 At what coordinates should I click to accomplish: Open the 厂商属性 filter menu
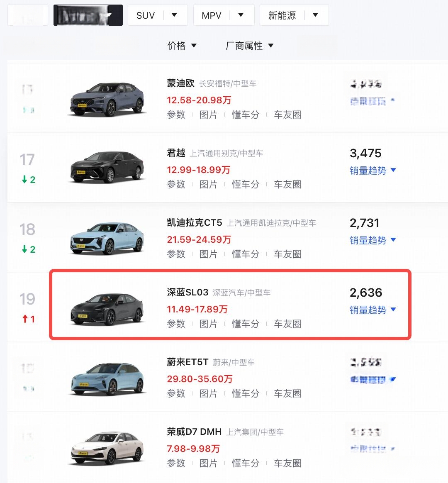(249, 46)
